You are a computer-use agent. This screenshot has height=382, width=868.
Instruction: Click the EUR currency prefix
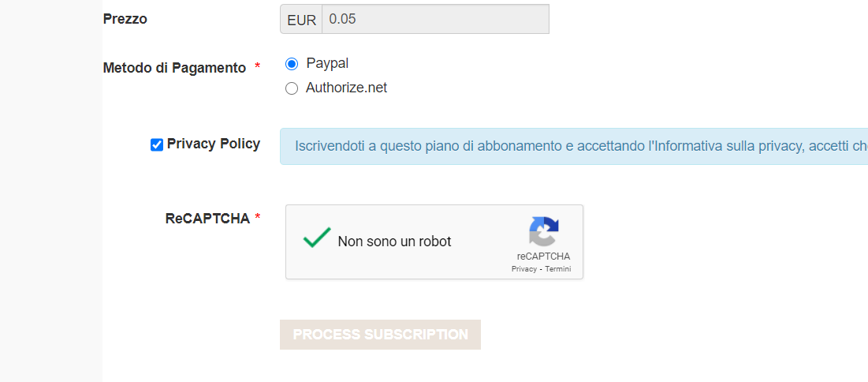pos(302,20)
